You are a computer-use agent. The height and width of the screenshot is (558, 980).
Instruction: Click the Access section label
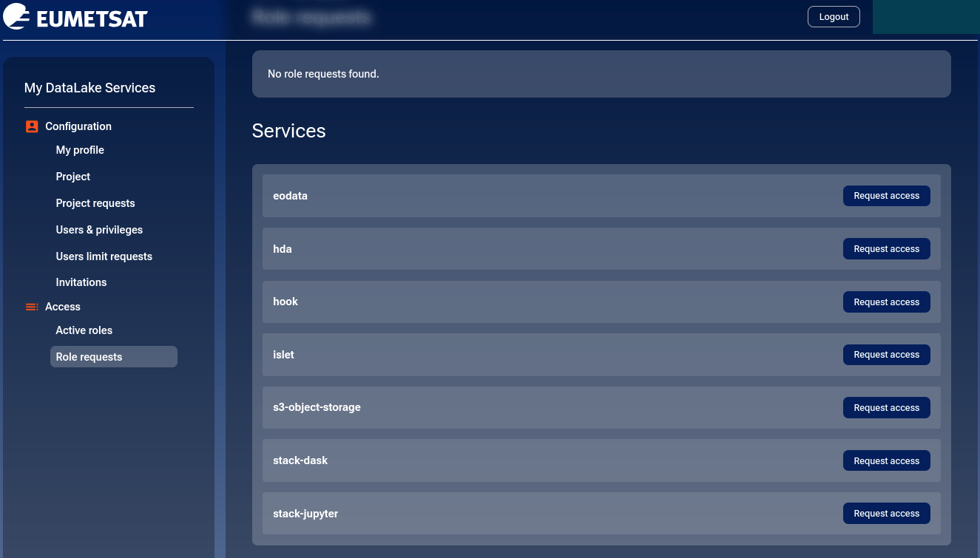pos(63,307)
